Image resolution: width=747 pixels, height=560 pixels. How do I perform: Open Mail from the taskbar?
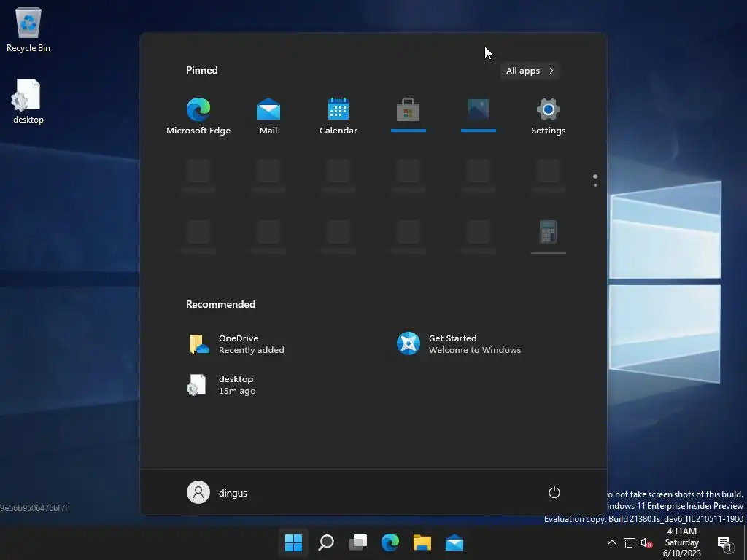coord(454,542)
